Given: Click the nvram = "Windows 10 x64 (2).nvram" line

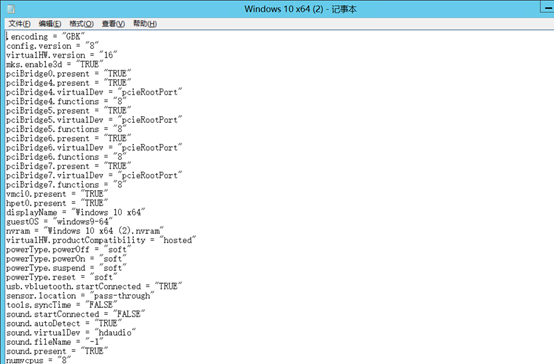Looking at the screenshot, I should pos(85,231).
